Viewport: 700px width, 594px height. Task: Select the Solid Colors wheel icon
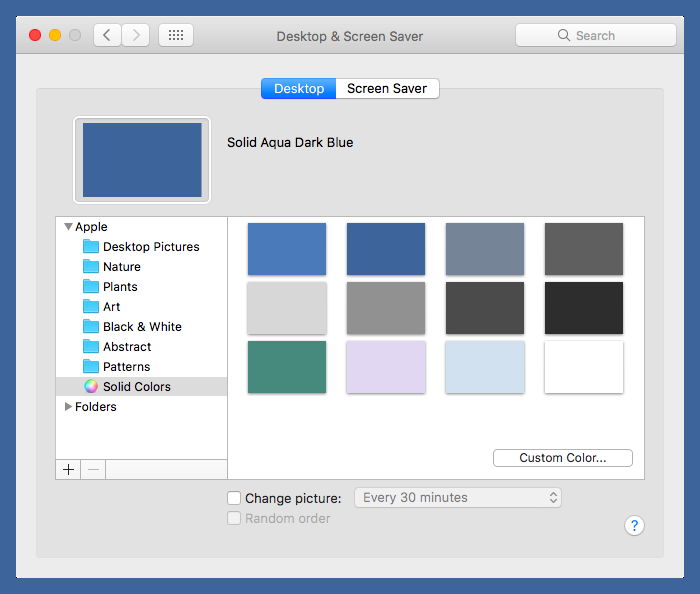(x=91, y=387)
